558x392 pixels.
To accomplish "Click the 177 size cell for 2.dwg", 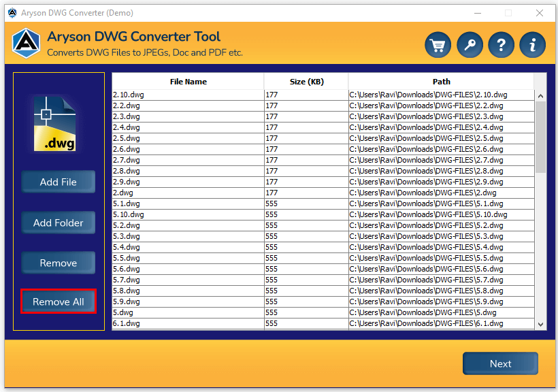I will [x=306, y=193].
